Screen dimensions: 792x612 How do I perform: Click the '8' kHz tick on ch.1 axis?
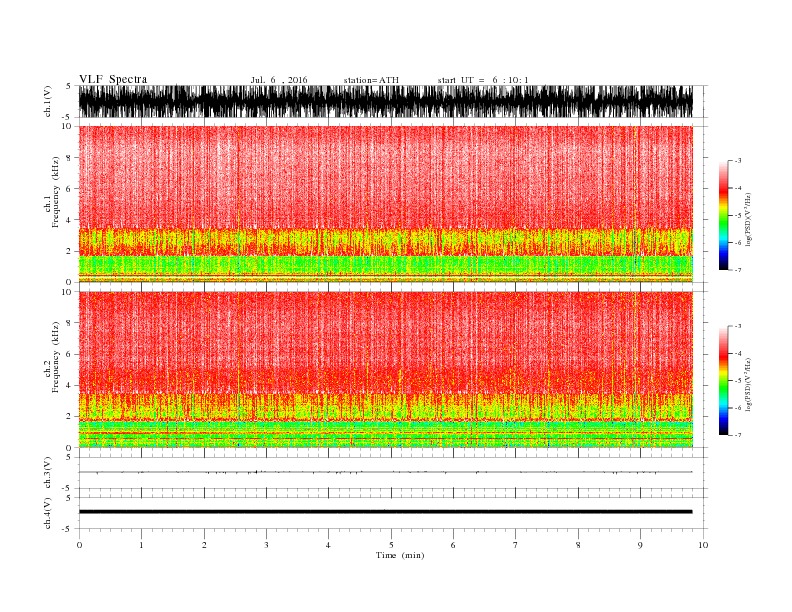tap(70, 158)
